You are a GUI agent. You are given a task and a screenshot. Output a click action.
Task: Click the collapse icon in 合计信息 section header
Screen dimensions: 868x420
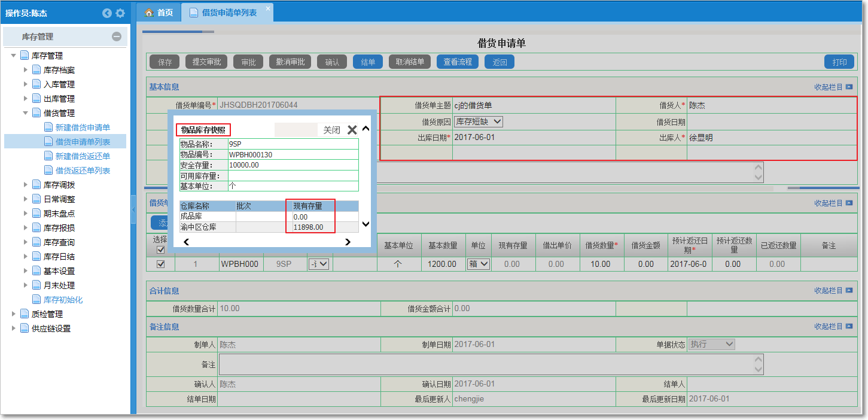[x=849, y=291]
